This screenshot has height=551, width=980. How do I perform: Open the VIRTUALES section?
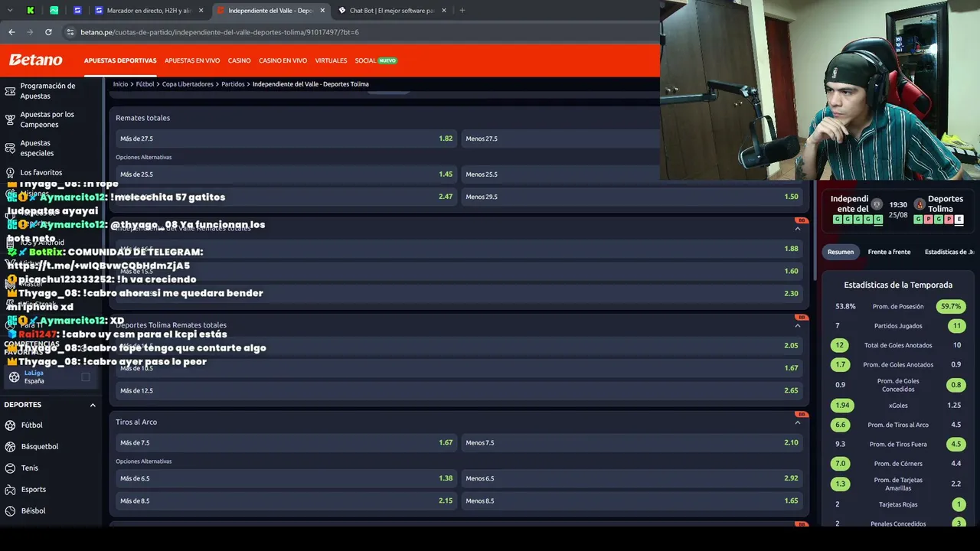click(x=331, y=60)
